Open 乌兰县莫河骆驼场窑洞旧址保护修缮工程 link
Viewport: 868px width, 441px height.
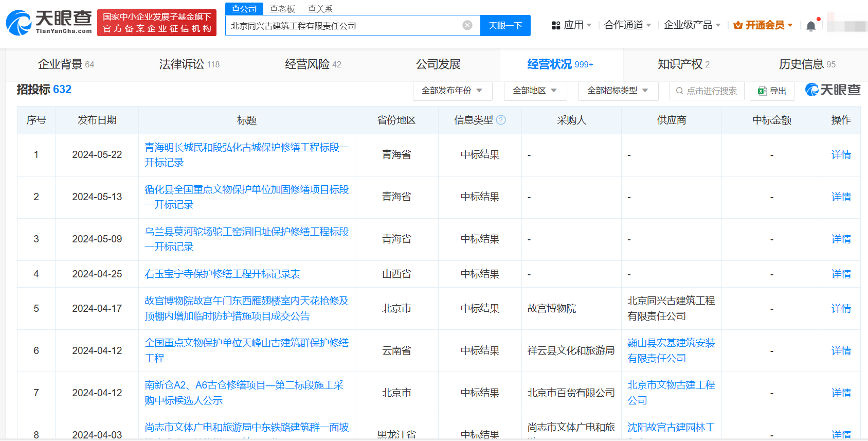coord(247,239)
